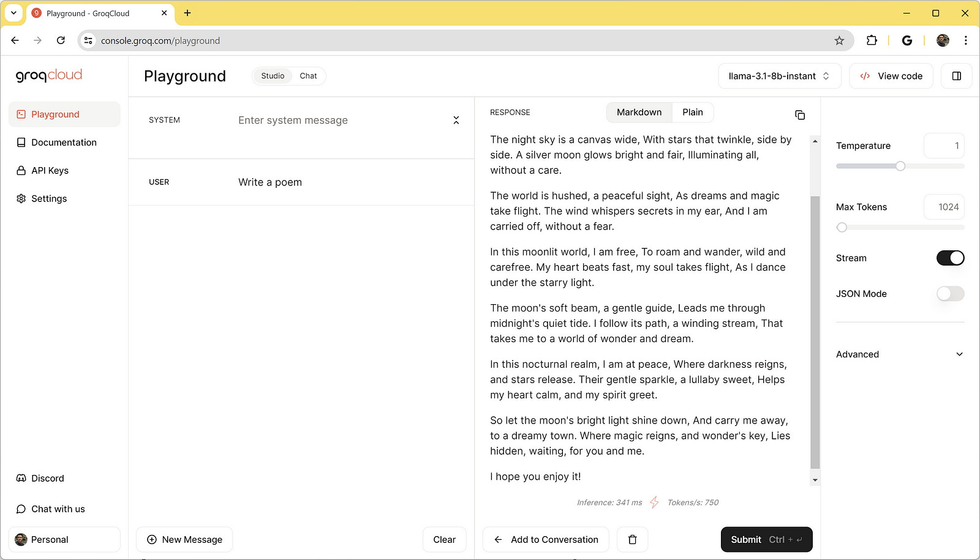Click the 'Inference: 341 ms' text
This screenshot has height=560, width=980.
pyautogui.click(x=609, y=502)
